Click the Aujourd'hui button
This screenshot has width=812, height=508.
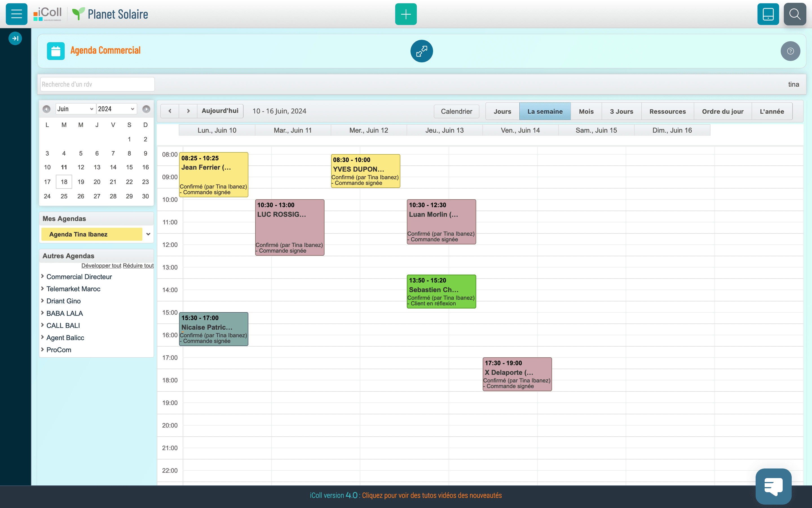tap(220, 111)
